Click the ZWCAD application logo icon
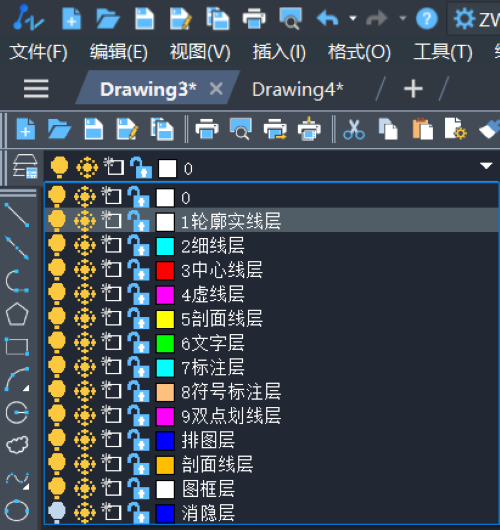Image resolution: width=500 pixels, height=530 pixels. click(28, 18)
